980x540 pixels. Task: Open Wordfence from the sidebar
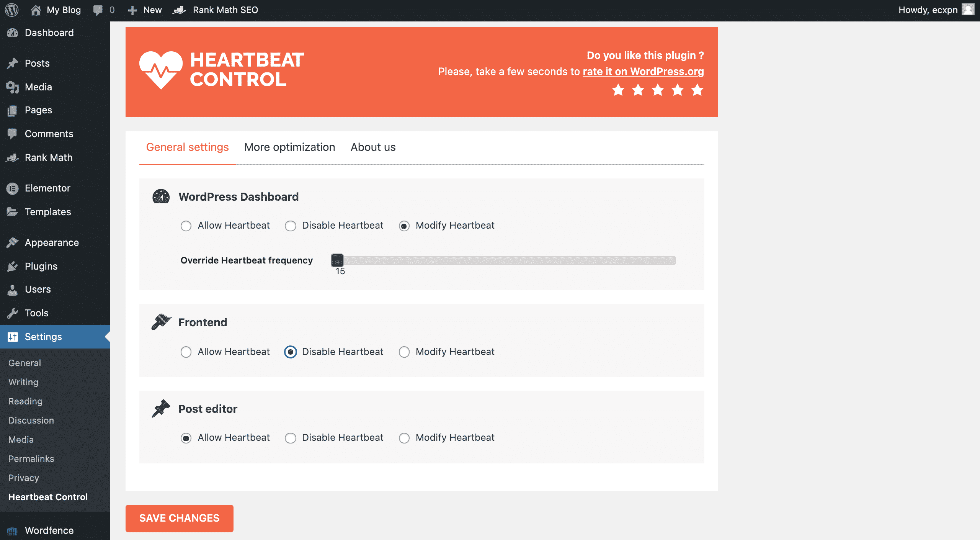pyautogui.click(x=49, y=530)
